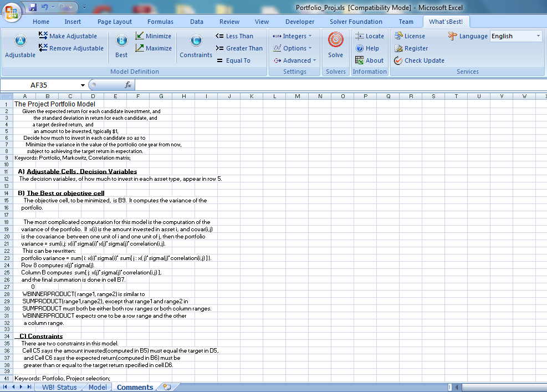Select row 27 header
This screenshot has height=392, width=547.
coord(6,287)
